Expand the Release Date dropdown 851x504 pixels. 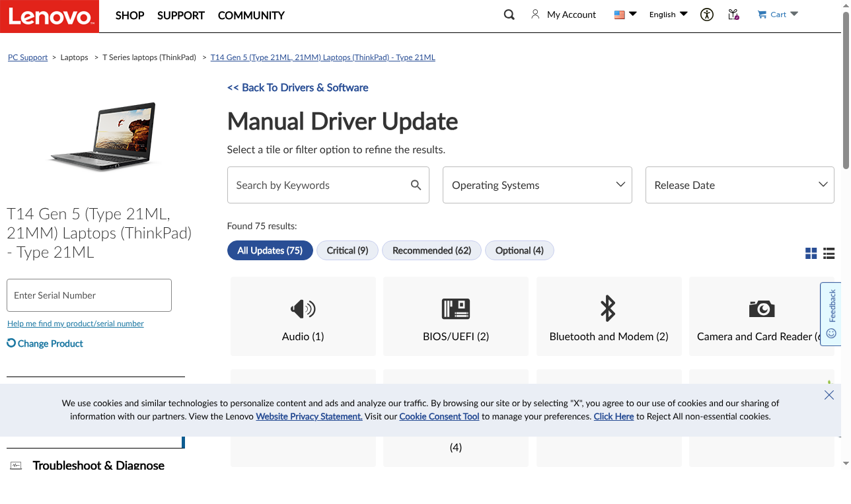point(739,185)
